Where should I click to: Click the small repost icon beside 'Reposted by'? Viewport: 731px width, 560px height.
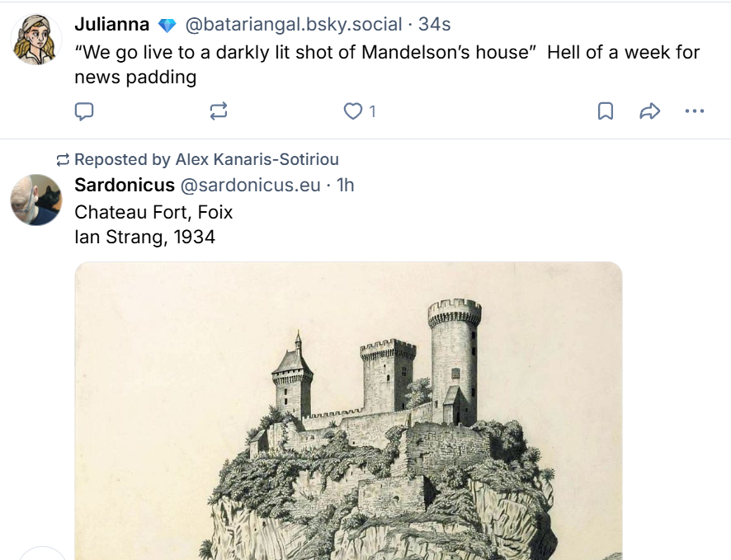(x=63, y=159)
